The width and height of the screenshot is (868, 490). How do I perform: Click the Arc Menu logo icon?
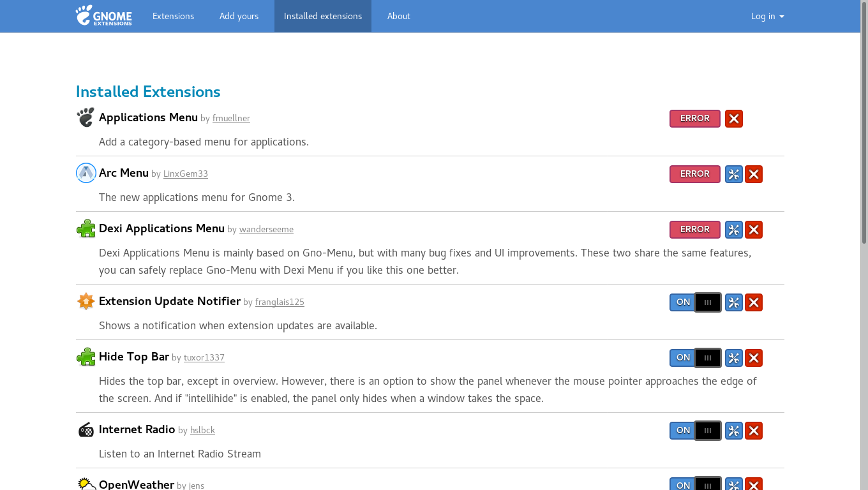coord(86,173)
